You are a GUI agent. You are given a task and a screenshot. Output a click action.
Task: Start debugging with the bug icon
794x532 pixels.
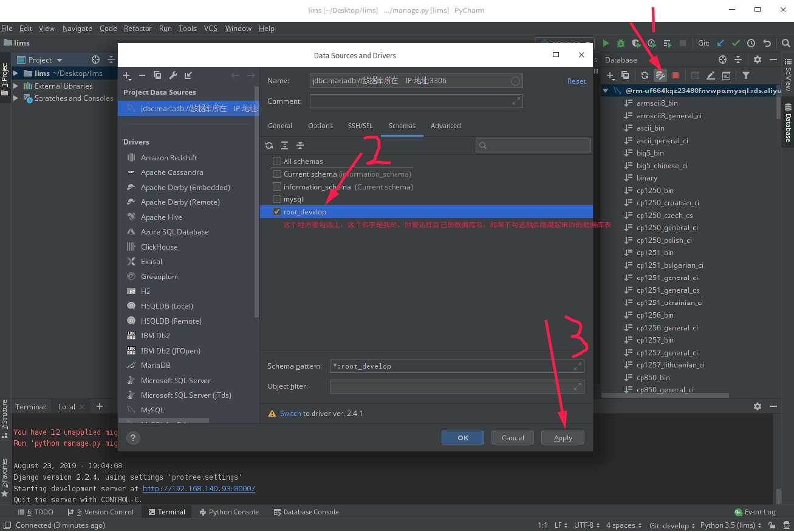(621, 43)
